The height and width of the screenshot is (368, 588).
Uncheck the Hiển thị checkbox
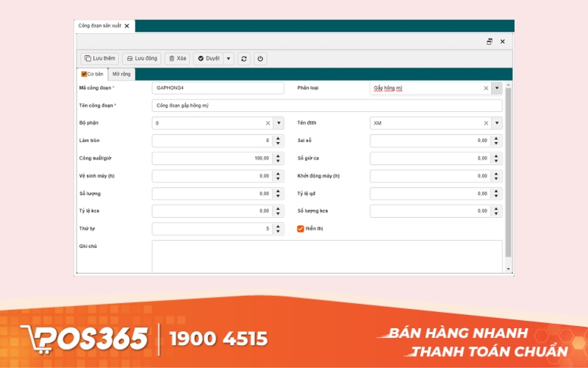301,229
